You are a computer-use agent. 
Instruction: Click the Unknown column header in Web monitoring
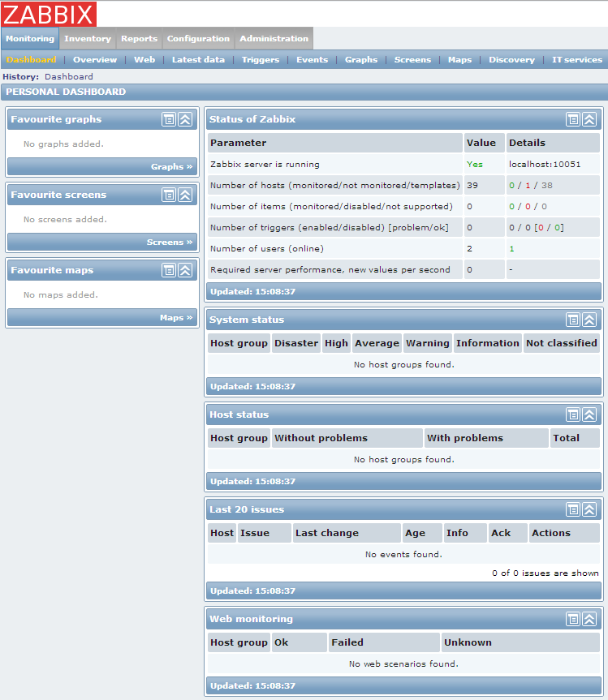520,642
